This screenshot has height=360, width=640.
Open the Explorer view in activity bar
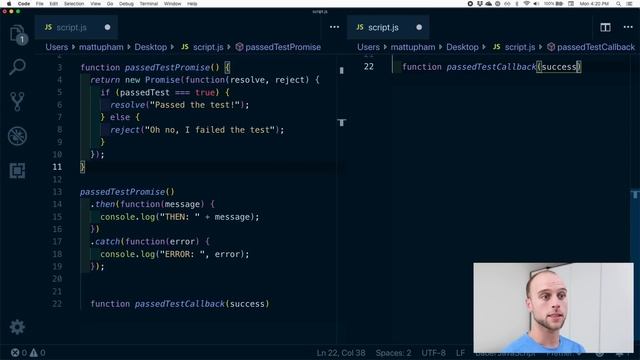(x=18, y=34)
